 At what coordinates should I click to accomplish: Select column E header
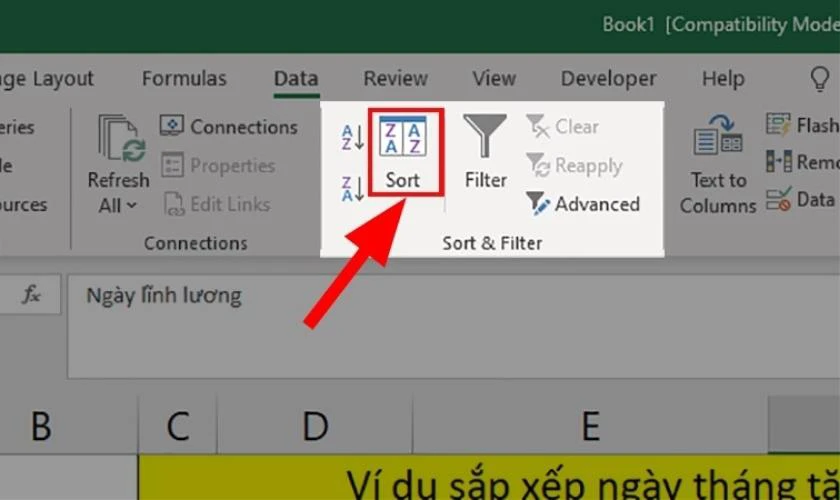pyautogui.click(x=590, y=426)
